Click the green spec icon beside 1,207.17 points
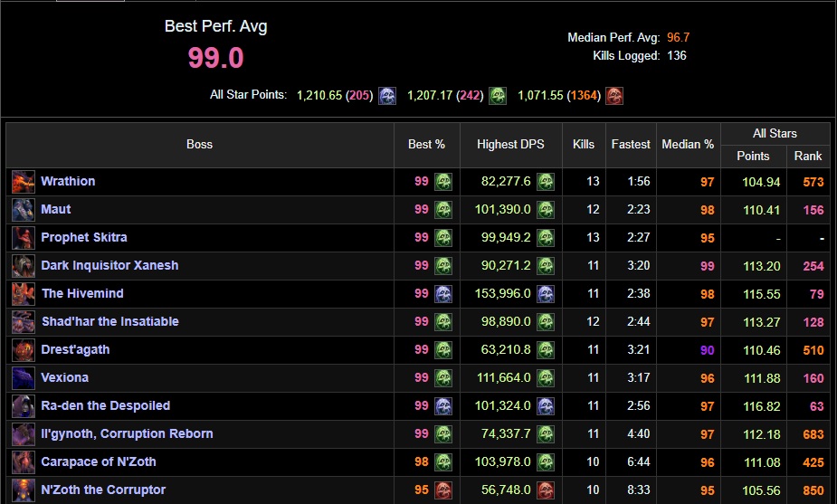The height and width of the screenshot is (504, 837). 498,96
